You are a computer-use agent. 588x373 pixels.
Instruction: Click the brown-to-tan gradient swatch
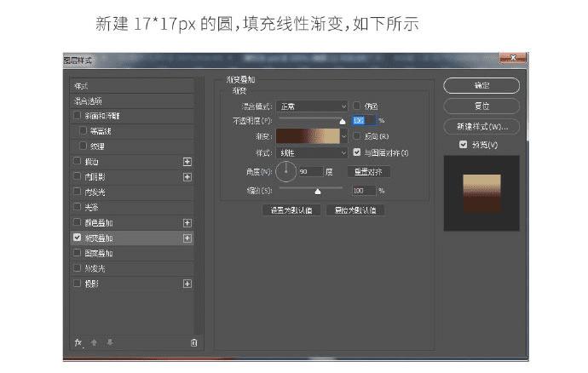pyautogui.click(x=308, y=136)
